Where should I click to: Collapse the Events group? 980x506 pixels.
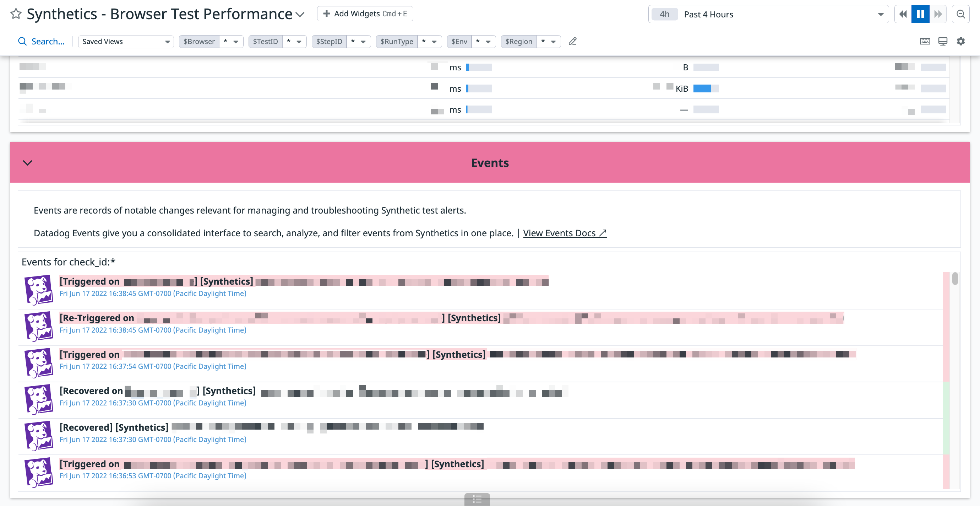click(27, 163)
